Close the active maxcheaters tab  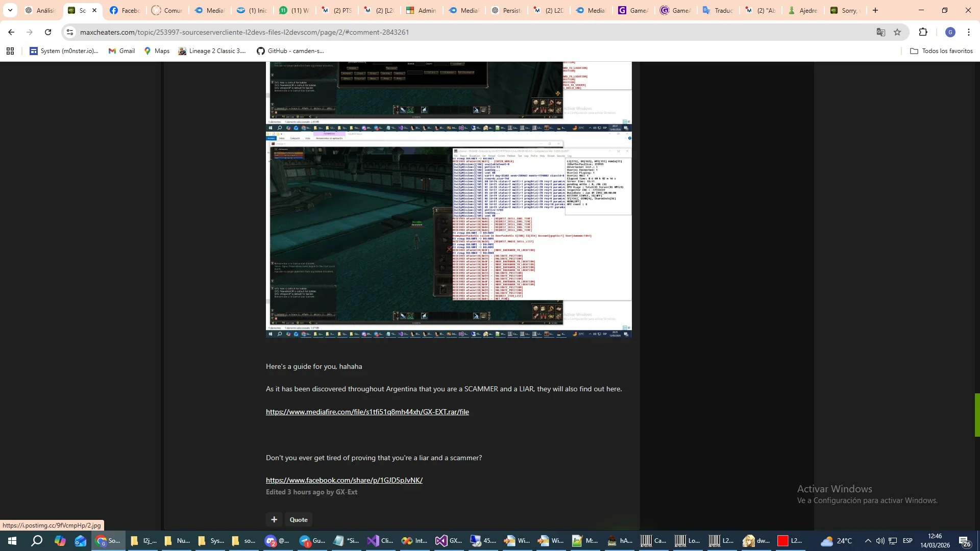94,10
